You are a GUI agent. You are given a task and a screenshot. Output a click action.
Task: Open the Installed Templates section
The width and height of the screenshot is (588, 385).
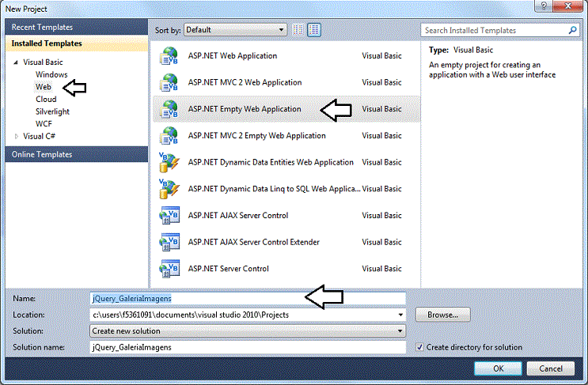(77, 43)
